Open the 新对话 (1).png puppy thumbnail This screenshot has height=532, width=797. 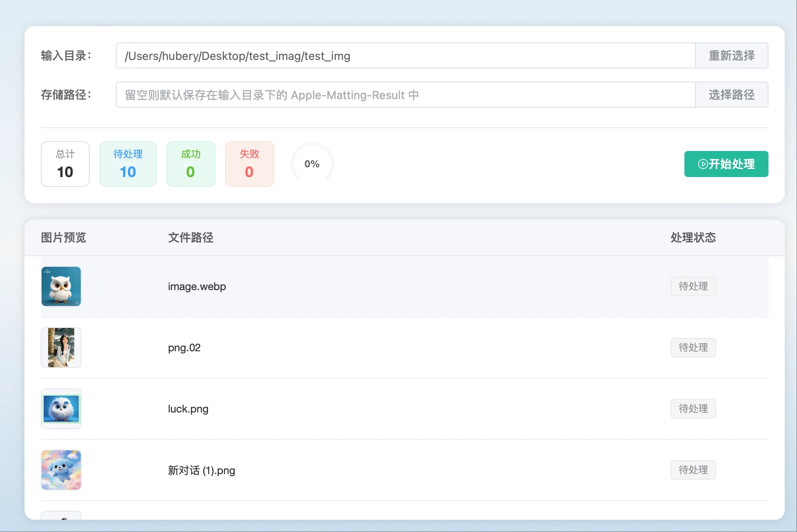pos(61,470)
